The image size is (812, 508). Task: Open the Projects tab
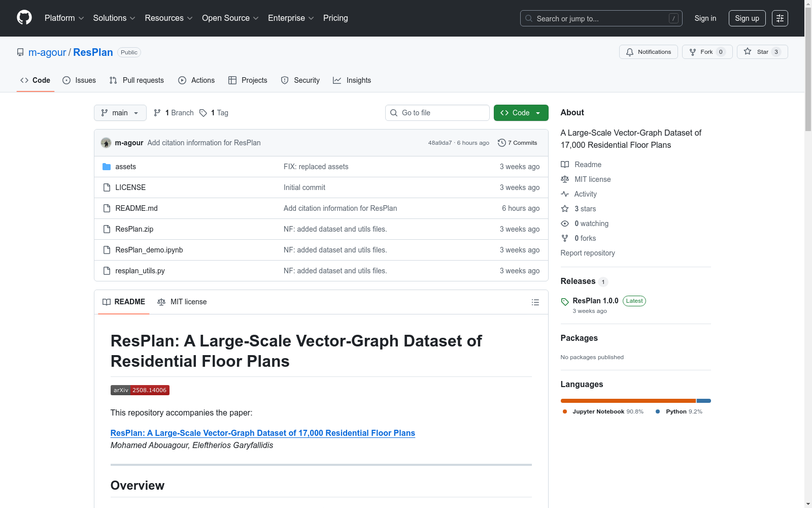click(248, 80)
